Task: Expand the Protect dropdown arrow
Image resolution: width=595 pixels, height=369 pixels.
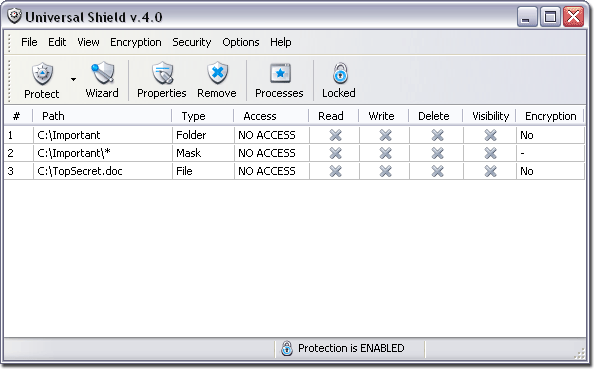Action: click(73, 79)
